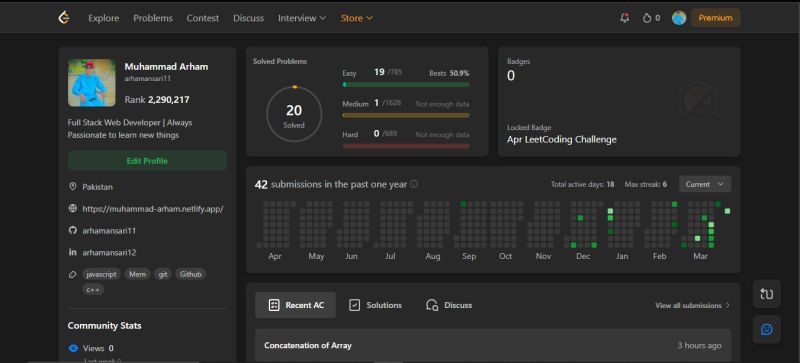Open the feedback smiley chat icon
Viewport: 800px width, 363px height.
pos(766,329)
